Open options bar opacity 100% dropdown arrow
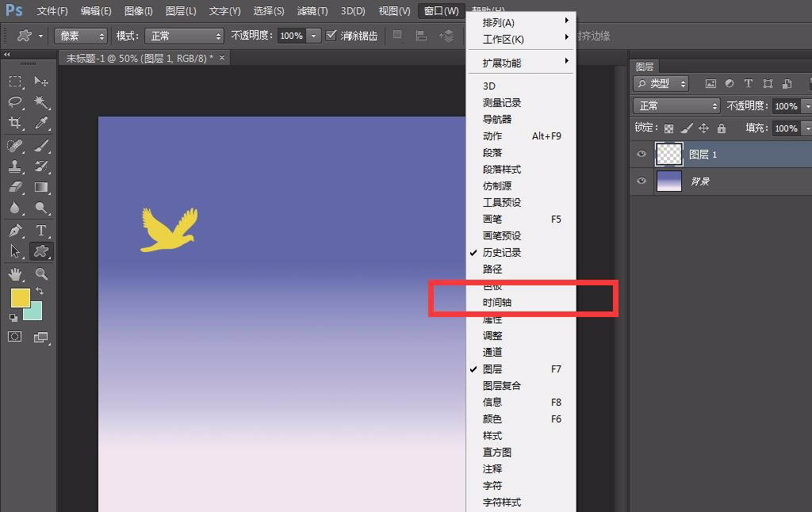The image size is (812, 512). point(313,36)
